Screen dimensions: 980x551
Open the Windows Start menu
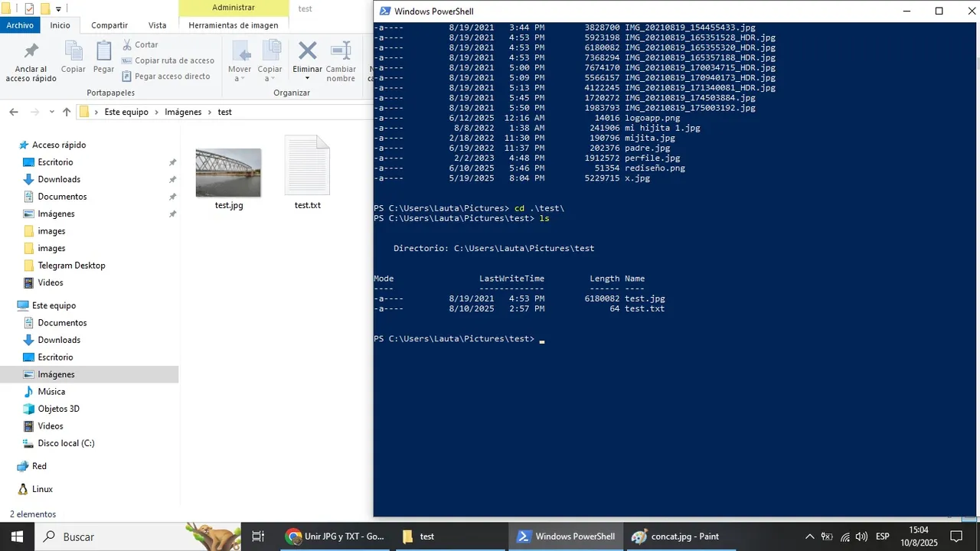click(x=17, y=536)
